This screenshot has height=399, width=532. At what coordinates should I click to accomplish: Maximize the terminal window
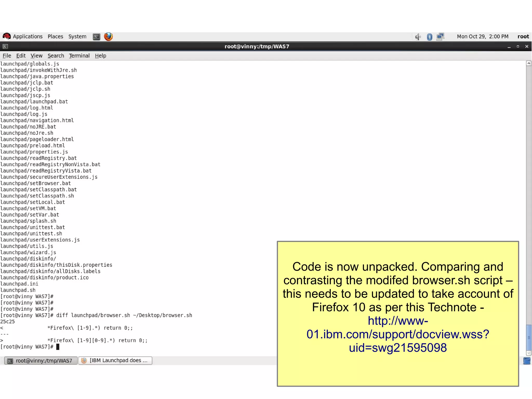(x=518, y=47)
